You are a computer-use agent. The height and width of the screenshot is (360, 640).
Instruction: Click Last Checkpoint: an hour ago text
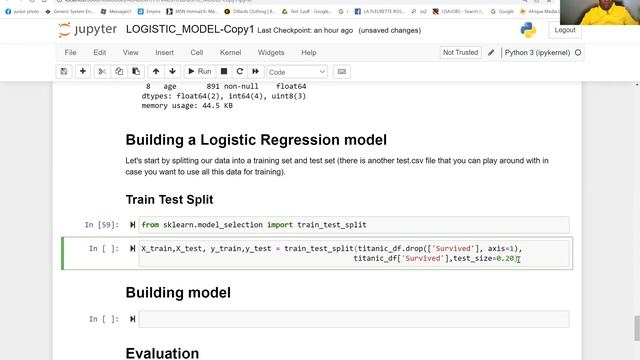(x=305, y=31)
